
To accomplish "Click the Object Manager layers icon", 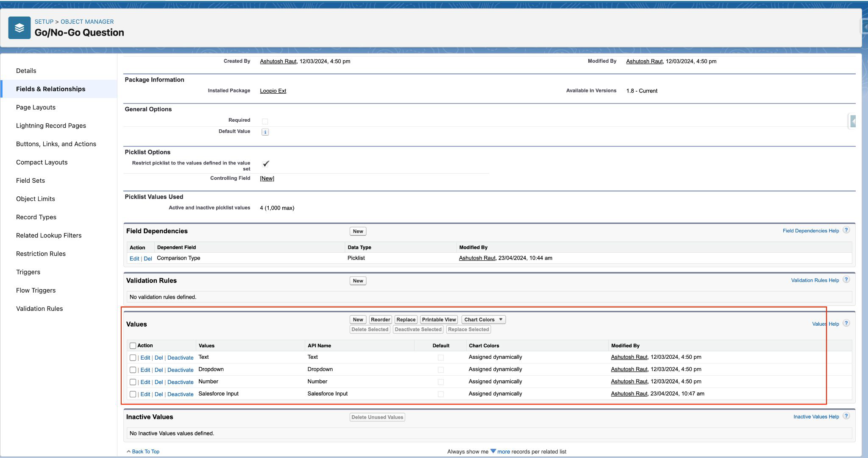I will [x=19, y=28].
